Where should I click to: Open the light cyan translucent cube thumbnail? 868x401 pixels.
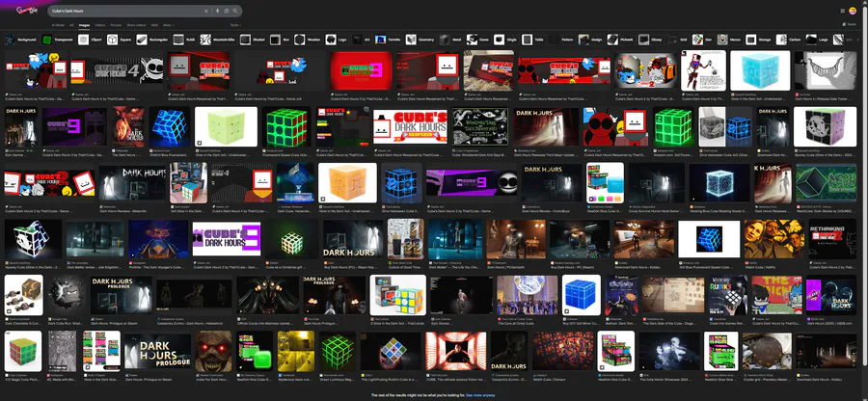pos(760,70)
